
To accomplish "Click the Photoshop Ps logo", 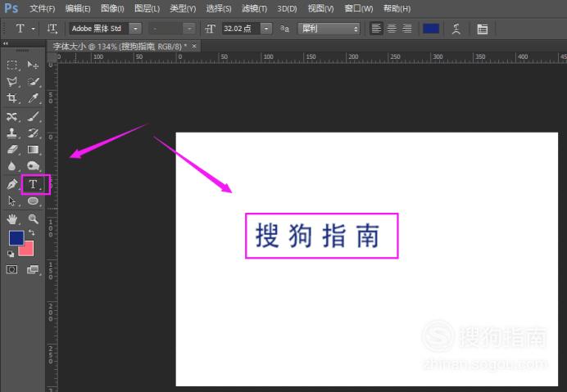I will (11, 7).
